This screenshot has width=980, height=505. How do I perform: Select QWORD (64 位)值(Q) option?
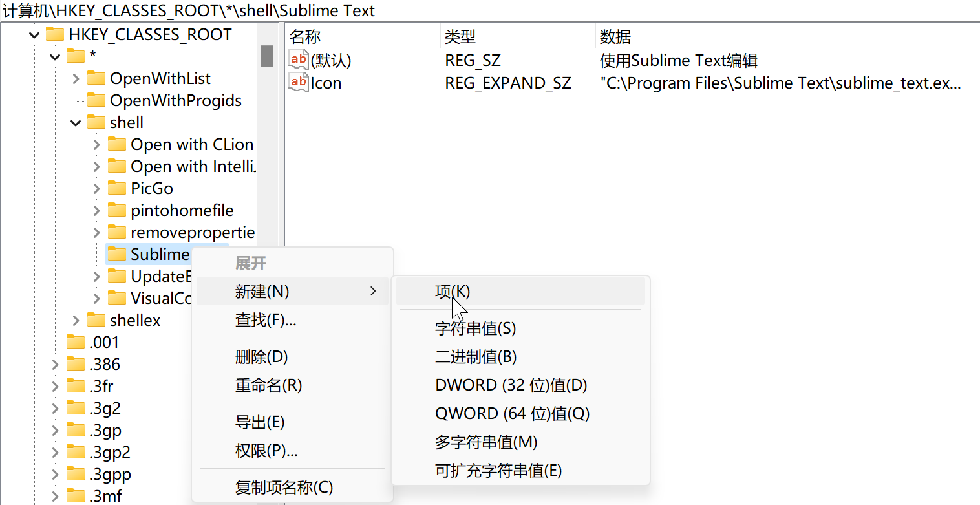(520, 414)
